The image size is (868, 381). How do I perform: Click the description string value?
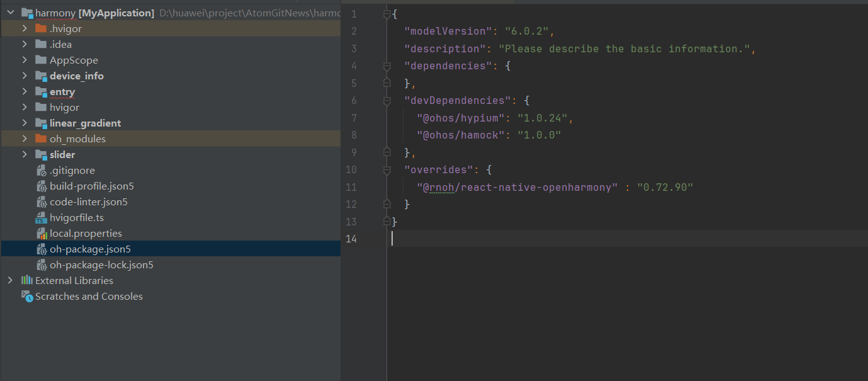(624, 48)
